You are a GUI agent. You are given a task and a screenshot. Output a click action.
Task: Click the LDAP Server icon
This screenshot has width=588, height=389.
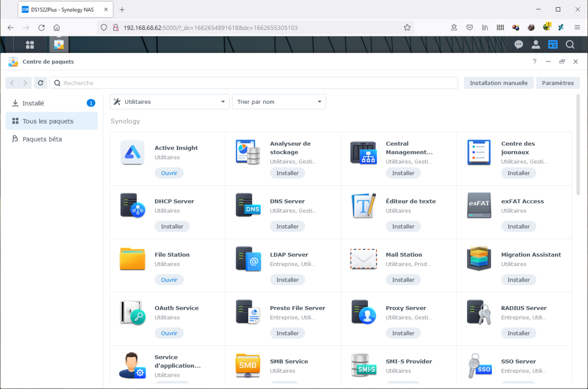248,259
